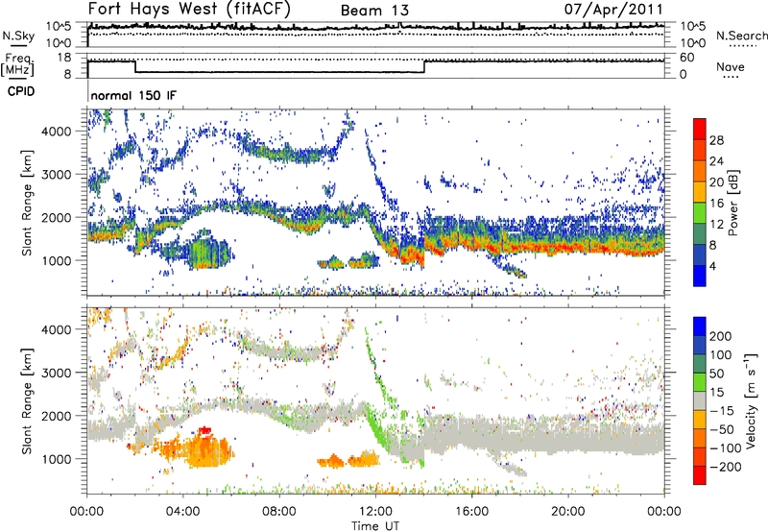The image size is (768, 532).
Task: Click the '200' tick on Velocity colorbar
Action: [721, 336]
